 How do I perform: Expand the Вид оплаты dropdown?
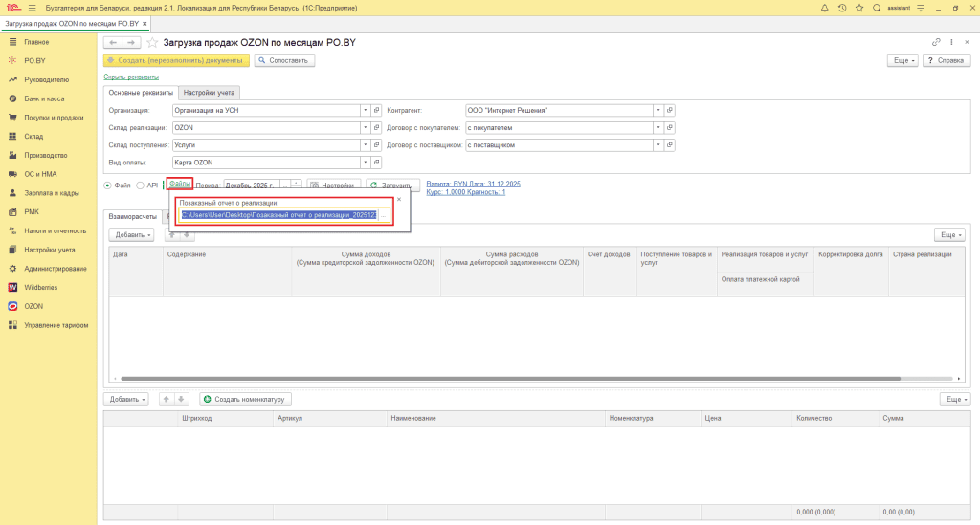point(365,163)
